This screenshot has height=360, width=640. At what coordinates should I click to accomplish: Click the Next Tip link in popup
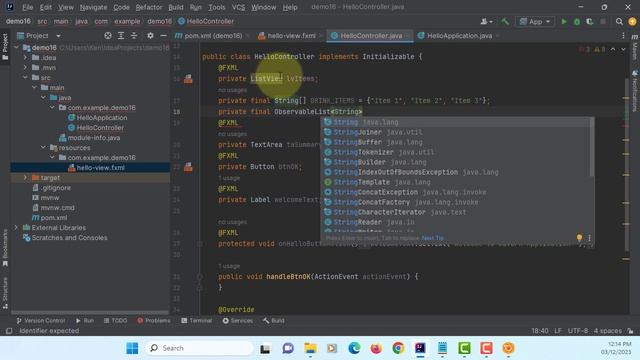[432, 238]
